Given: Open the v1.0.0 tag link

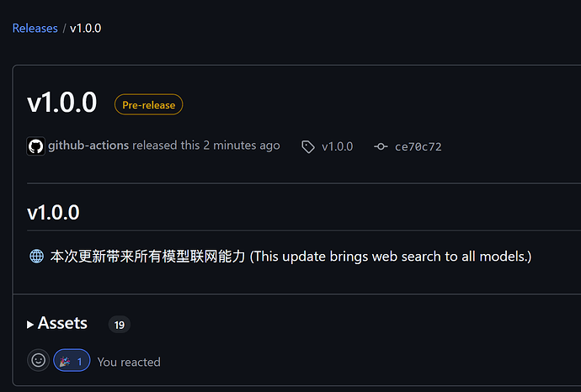Looking at the screenshot, I should [337, 147].
